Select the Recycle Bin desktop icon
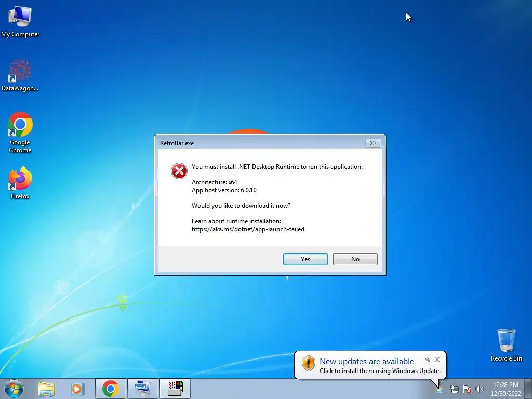The height and width of the screenshot is (399, 532). click(x=506, y=345)
